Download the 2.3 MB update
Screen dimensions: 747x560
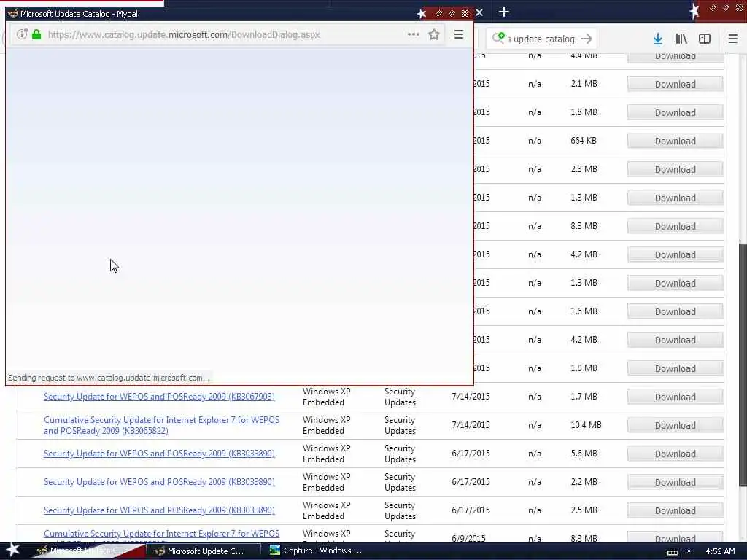pyautogui.click(x=675, y=169)
